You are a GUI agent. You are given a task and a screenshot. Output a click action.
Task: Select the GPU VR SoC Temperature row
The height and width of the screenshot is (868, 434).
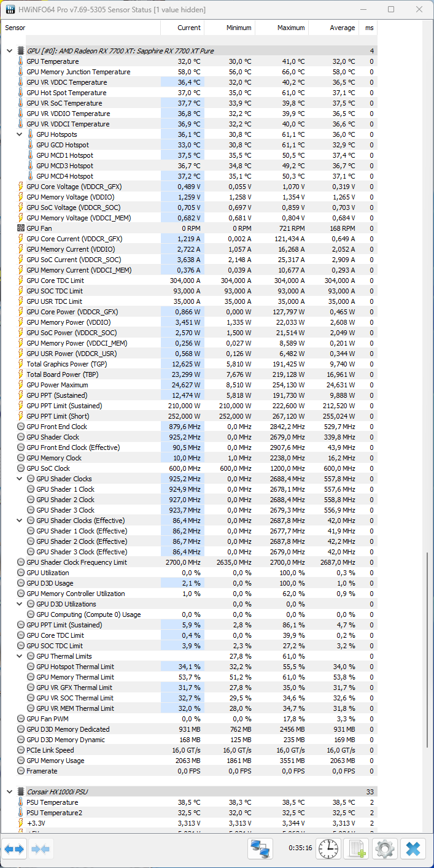(190, 103)
